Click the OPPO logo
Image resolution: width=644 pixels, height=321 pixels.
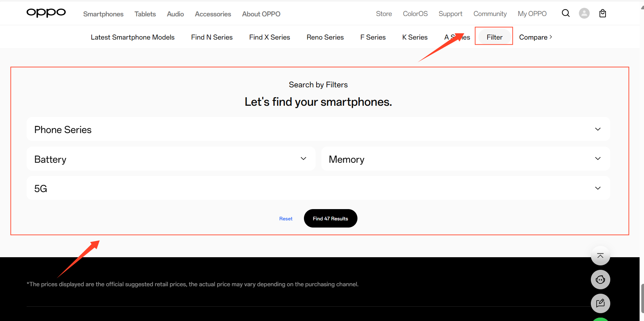[46, 13]
